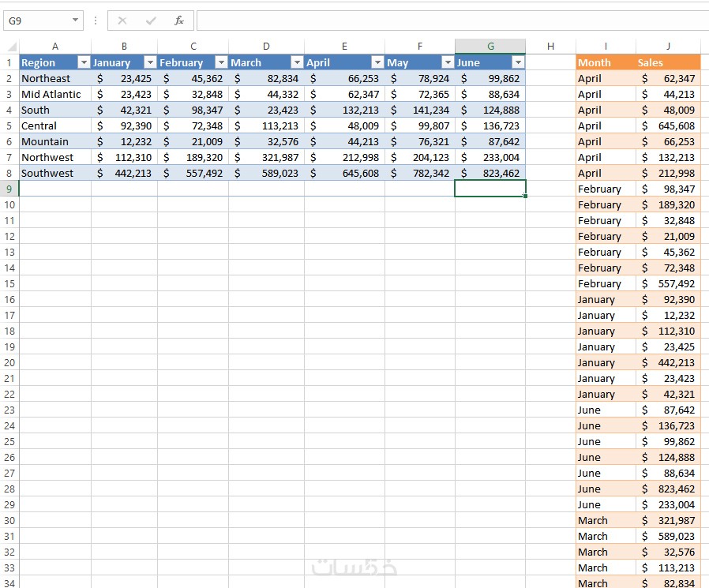This screenshot has width=709, height=588.
Task: Click inside the formula bar input
Action: click(x=452, y=21)
